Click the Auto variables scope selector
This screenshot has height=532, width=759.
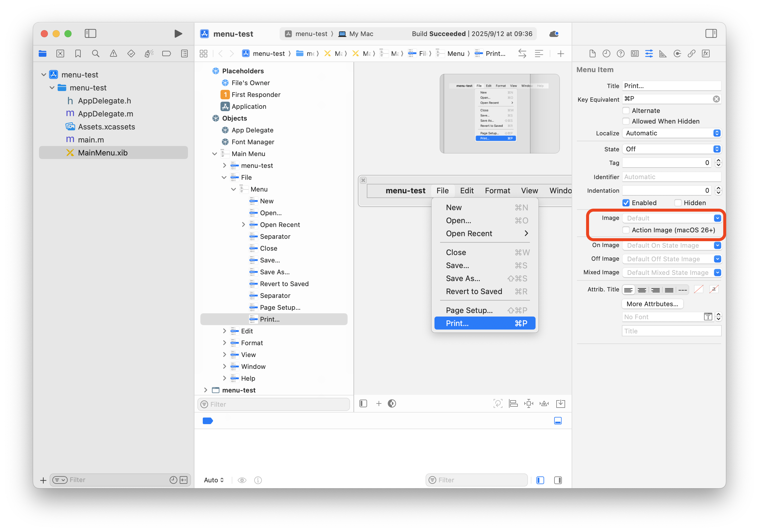click(214, 480)
